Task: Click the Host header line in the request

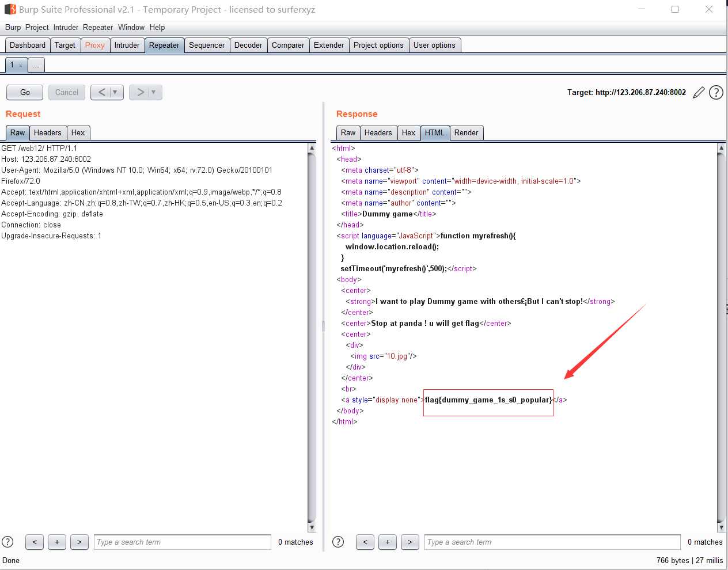Action: [46, 159]
